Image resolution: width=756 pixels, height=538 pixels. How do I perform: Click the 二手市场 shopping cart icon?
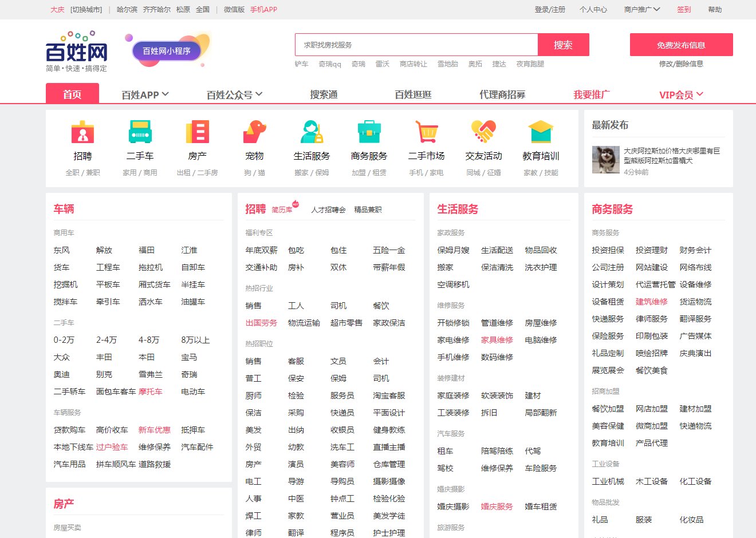click(426, 133)
